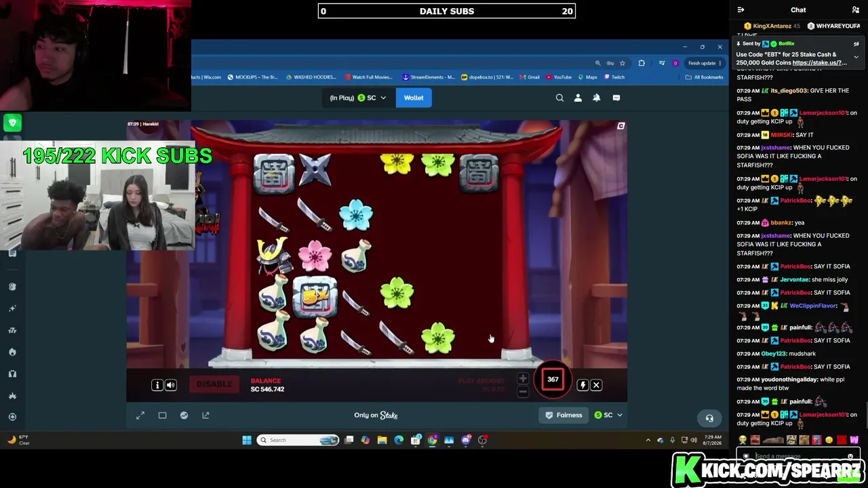Open the game info button
Viewport: 868px width, 488px height.
(x=157, y=385)
